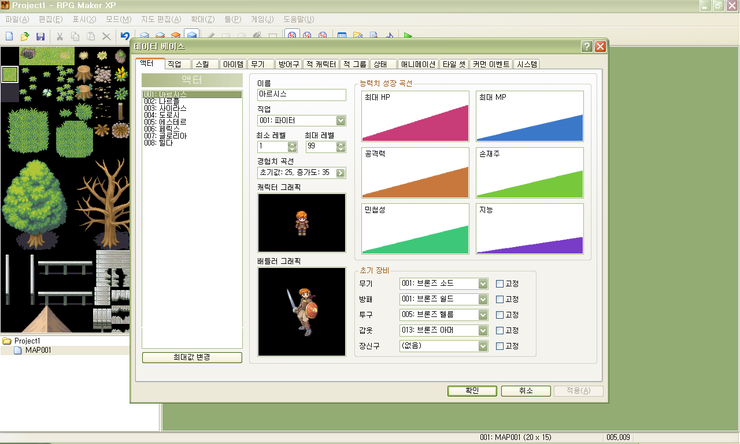Click the Cut scissors icon
740x444 pixels.
point(60,36)
